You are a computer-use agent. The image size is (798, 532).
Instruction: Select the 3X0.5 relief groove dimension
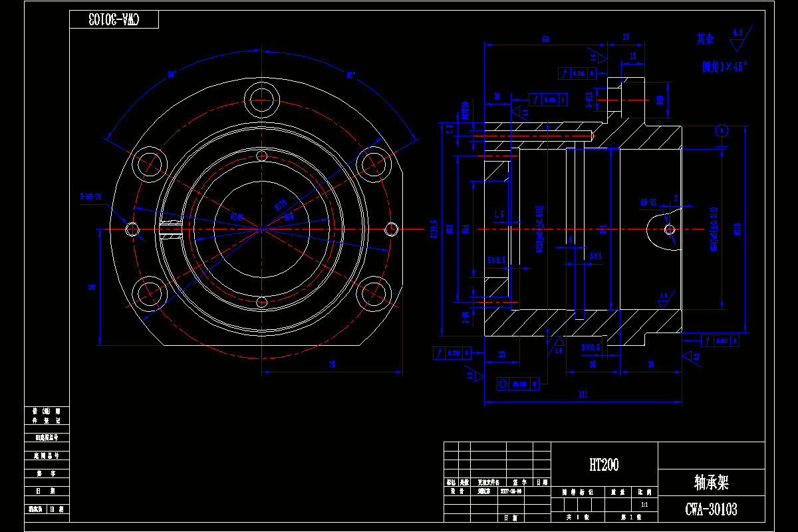591,347
